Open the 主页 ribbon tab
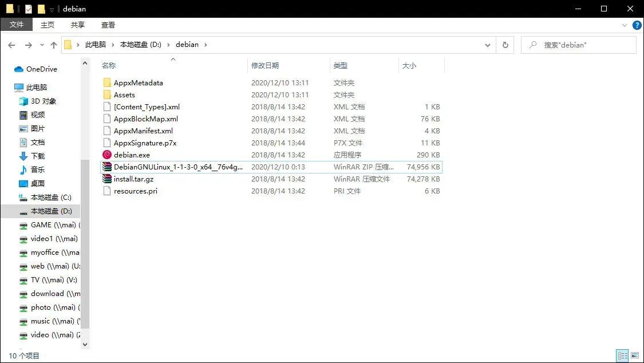Image resolution: width=644 pixels, height=363 pixels. [48, 25]
